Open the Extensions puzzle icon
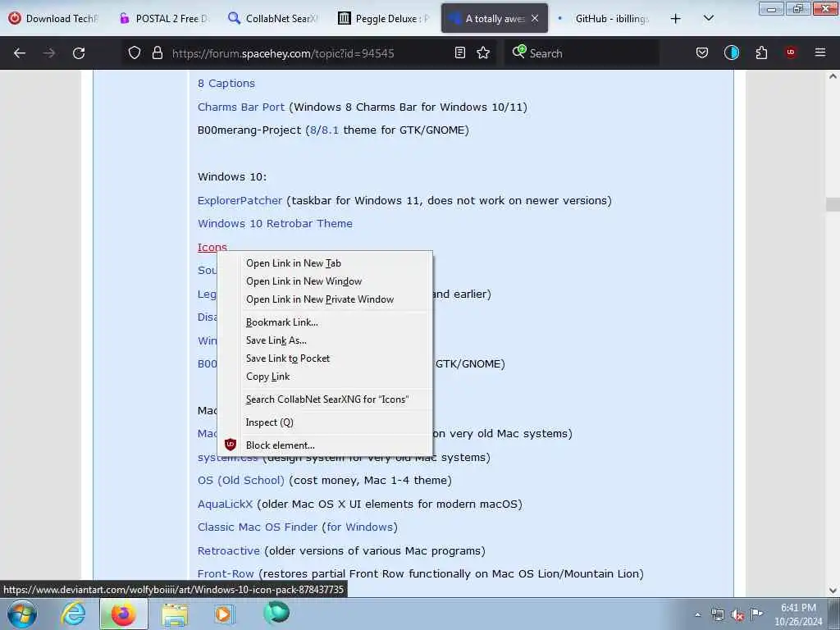The width and height of the screenshot is (840, 630). coord(761,52)
